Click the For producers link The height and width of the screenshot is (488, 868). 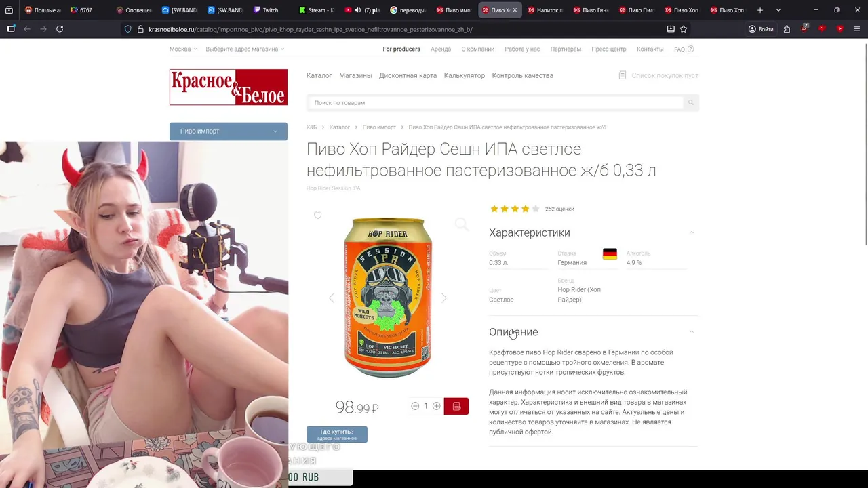(401, 49)
